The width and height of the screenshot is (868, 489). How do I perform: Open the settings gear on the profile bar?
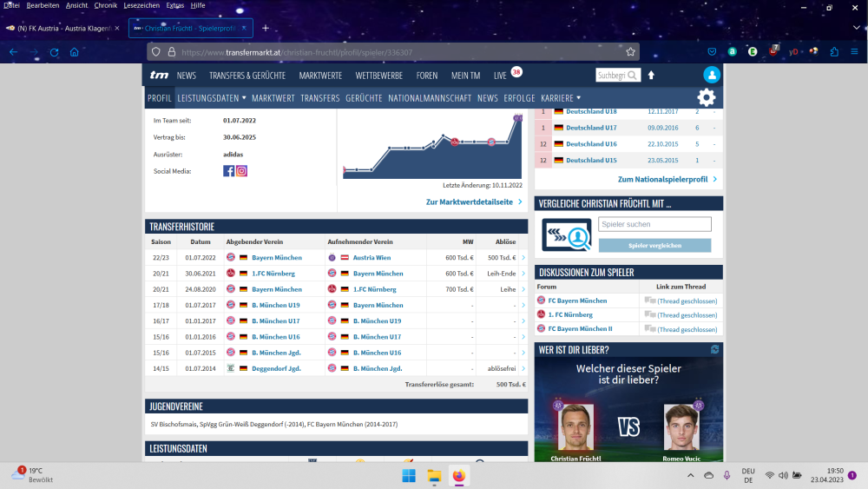[x=707, y=97]
